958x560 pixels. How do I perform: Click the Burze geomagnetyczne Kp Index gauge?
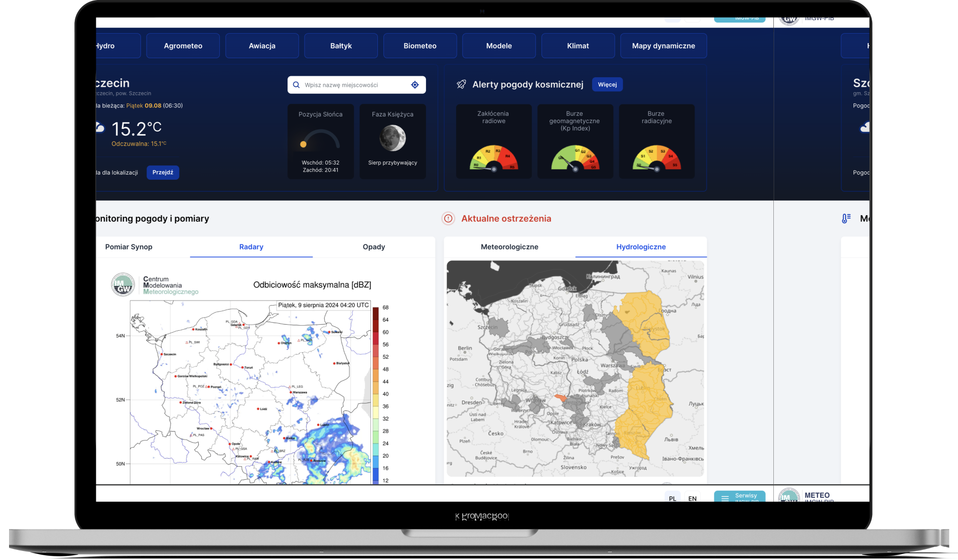click(575, 159)
